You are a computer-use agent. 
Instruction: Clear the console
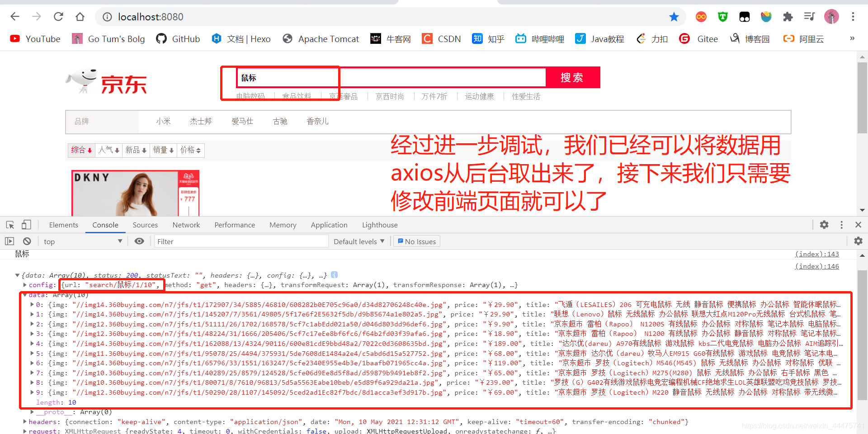tap(27, 241)
